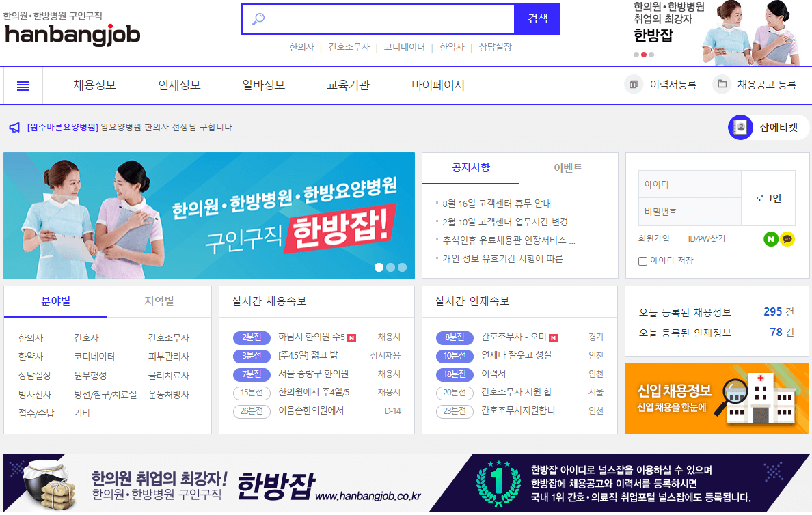Screen dimensions: 812x515
Task: Open the 알바정보 menu
Action: pos(264,85)
